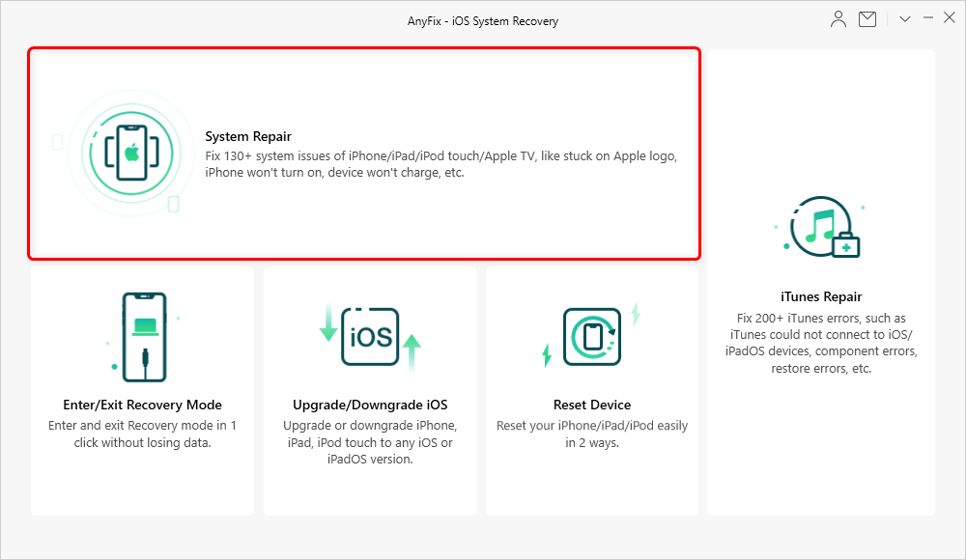Open the Reset Device title
The image size is (966, 560).
[x=592, y=405]
